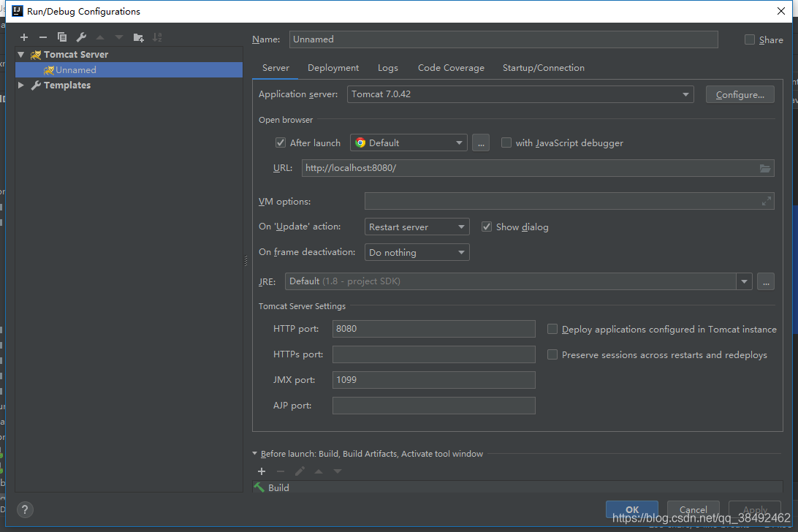The height and width of the screenshot is (532, 798).
Task: Switch to the Logs tab
Action: (388, 68)
